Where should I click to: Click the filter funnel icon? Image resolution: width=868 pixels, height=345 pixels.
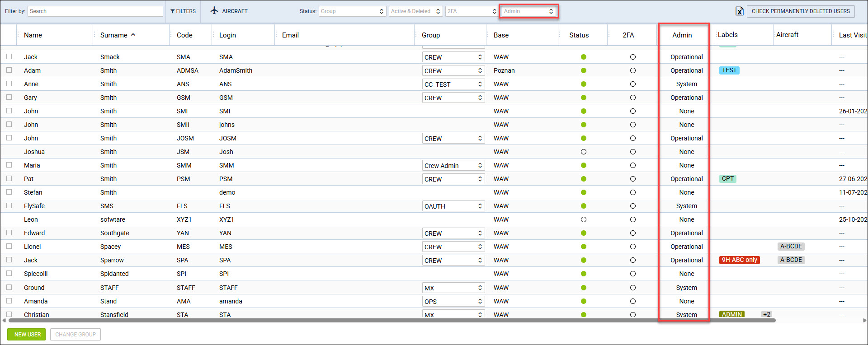(173, 11)
